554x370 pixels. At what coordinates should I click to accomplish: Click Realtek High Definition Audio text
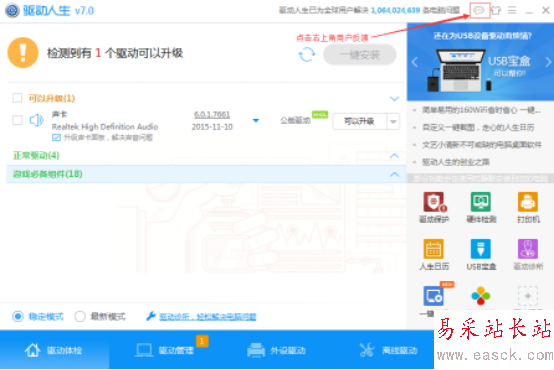(x=105, y=127)
